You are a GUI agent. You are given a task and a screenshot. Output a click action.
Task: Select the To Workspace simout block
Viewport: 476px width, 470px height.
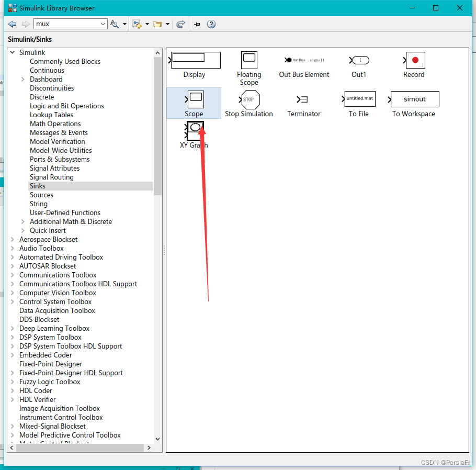click(x=413, y=104)
